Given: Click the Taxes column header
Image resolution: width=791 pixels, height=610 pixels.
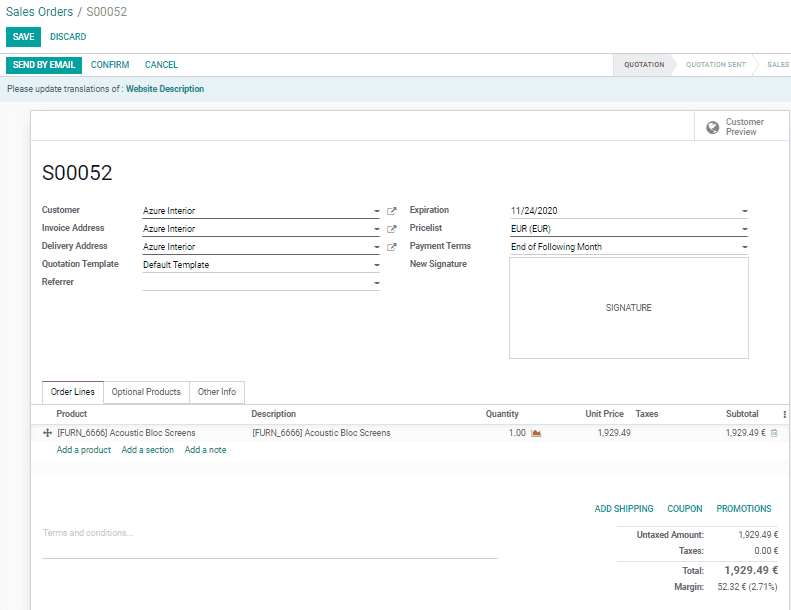Looking at the screenshot, I should coord(647,414).
